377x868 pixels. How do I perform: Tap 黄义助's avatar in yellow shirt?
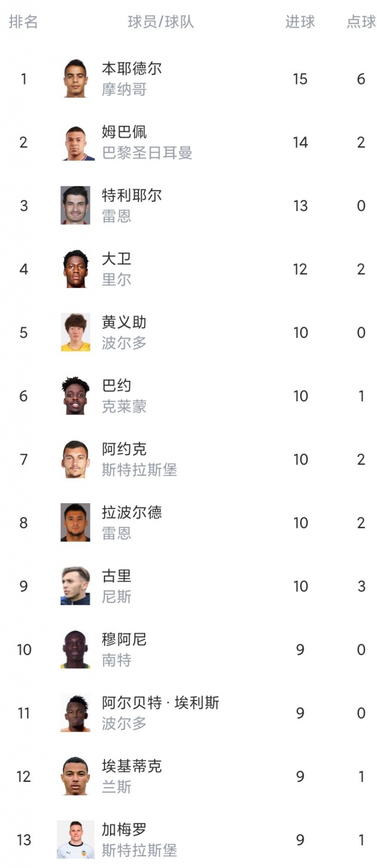pos(75,332)
